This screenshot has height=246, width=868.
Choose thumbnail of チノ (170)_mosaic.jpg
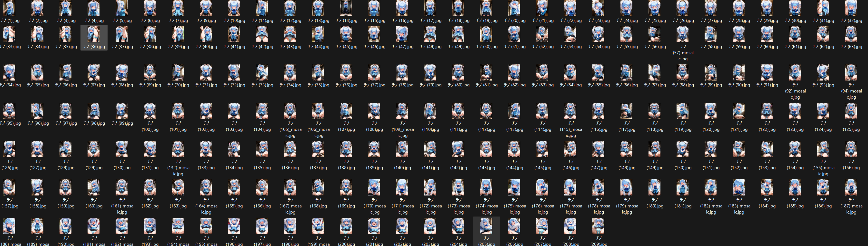pos(374,187)
